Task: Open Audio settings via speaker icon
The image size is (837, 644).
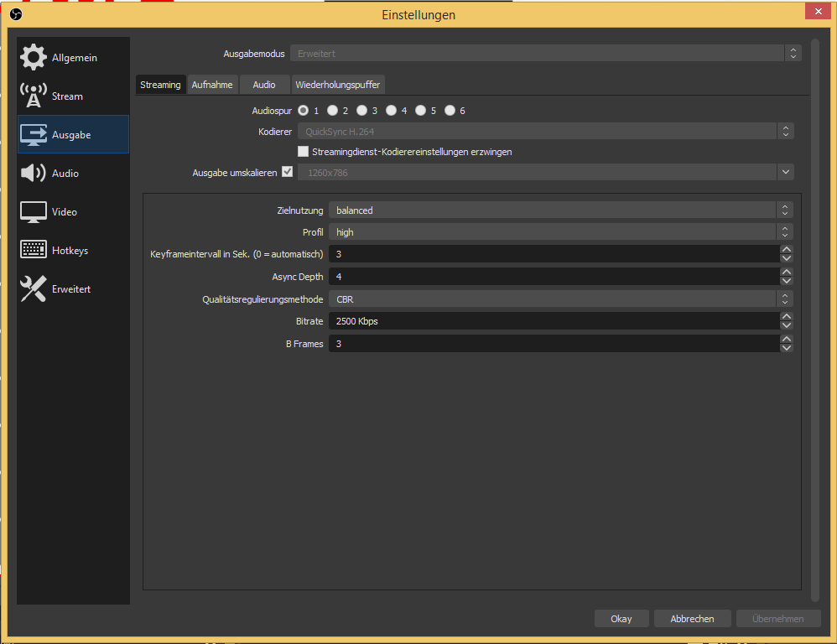Action: 34,174
